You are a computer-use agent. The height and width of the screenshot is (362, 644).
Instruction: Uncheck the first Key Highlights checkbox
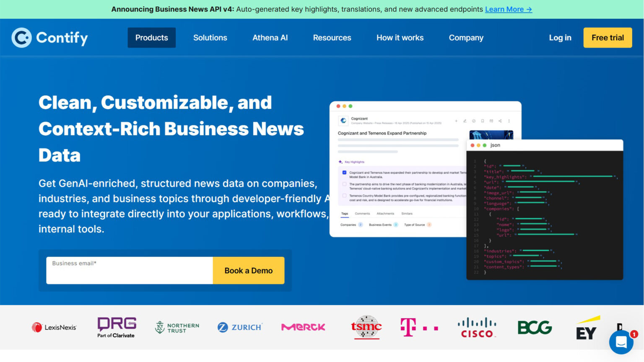pyautogui.click(x=344, y=172)
